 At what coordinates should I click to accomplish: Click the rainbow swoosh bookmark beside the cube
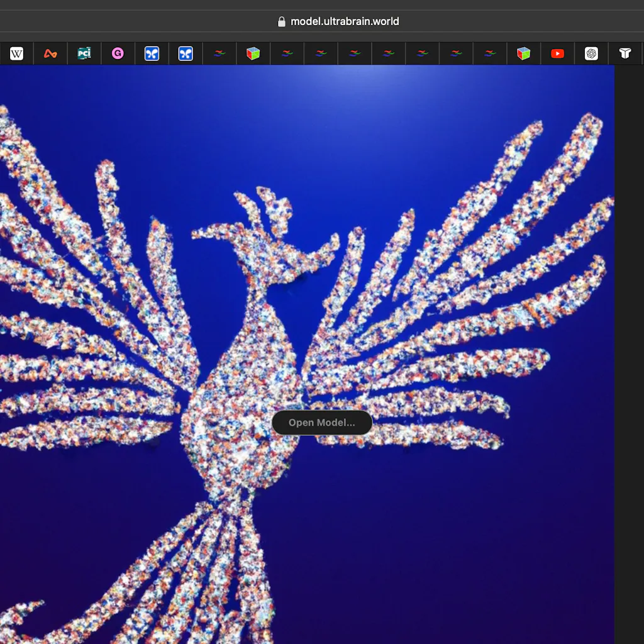(287, 53)
